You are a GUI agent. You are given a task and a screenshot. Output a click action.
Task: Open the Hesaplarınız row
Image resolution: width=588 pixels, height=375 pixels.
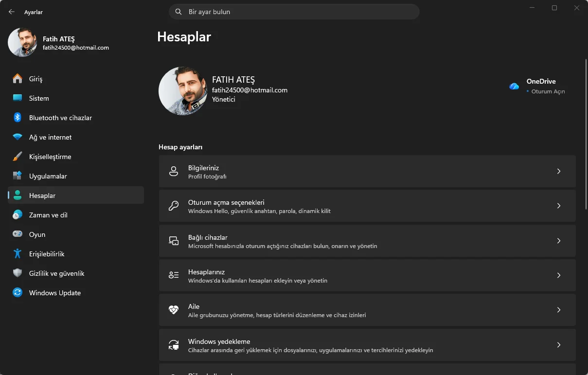click(x=367, y=275)
